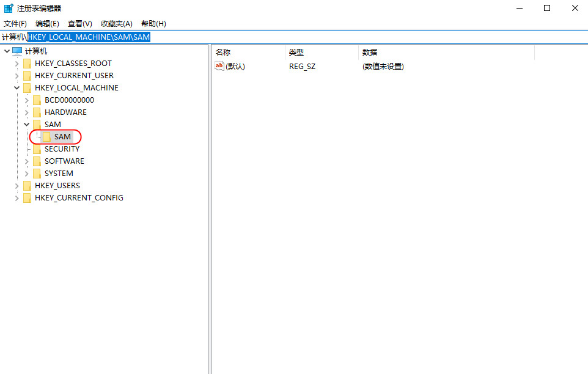This screenshot has height=374, width=588.
Task: Click the ab string value icon beside (默认)
Action: [219, 66]
